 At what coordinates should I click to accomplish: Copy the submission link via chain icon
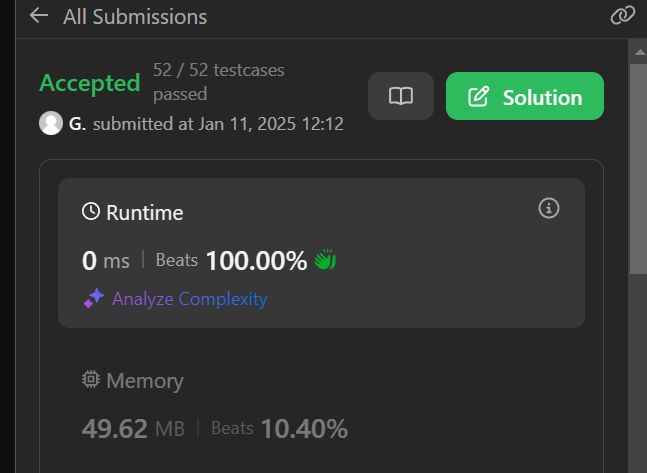coord(622,16)
